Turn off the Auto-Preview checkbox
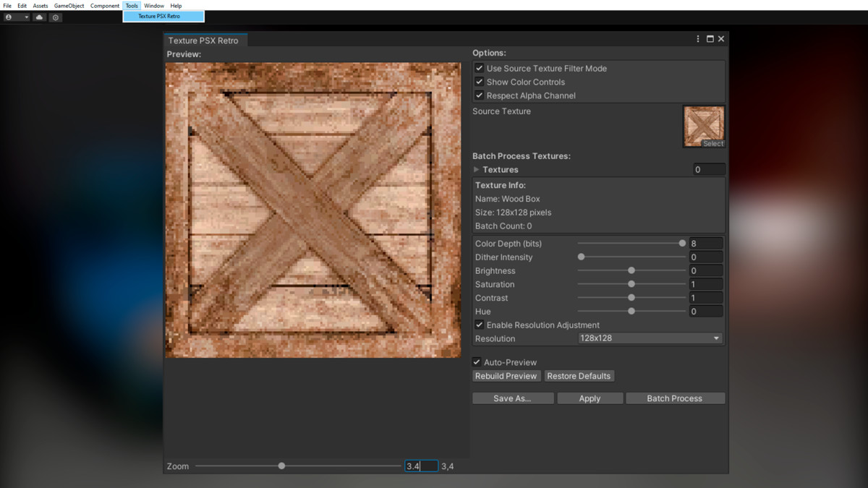This screenshot has height=488, width=868. pyautogui.click(x=477, y=362)
